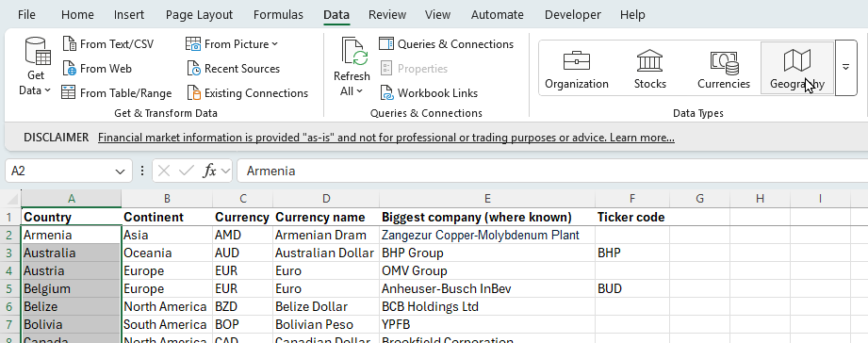Screen dimensions: 868x343
Task: Convert to Geography data type
Action: coord(797,68)
